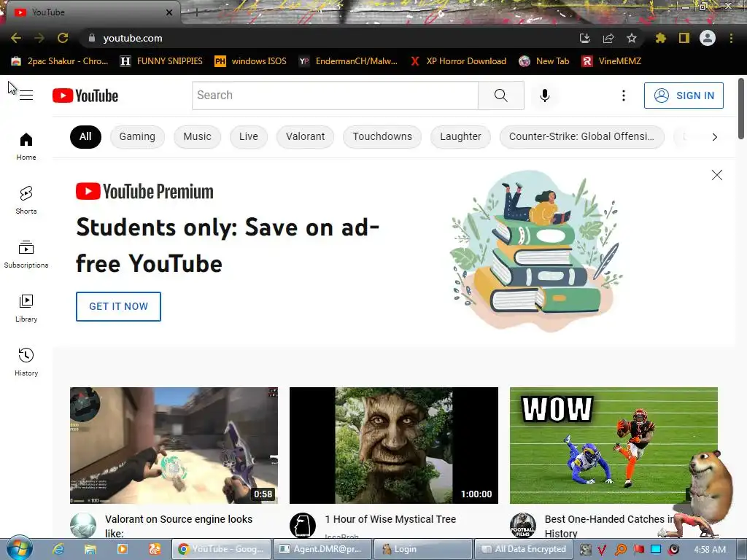Viewport: 747px width, 560px height.
Task: Click the install app icon in address bar
Action: (x=585, y=38)
